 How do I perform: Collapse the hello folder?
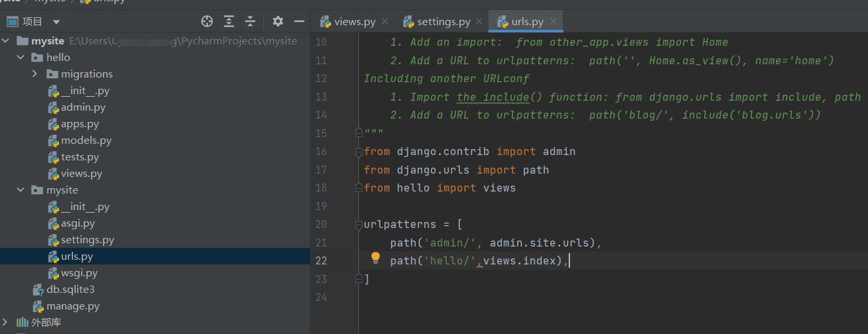click(21, 58)
